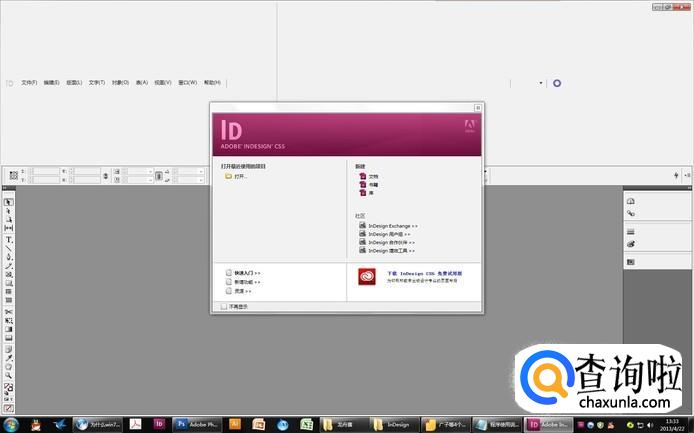This screenshot has height=433, width=694.
Task: Open the workspace switcher dropdown arrow
Action: point(541,83)
